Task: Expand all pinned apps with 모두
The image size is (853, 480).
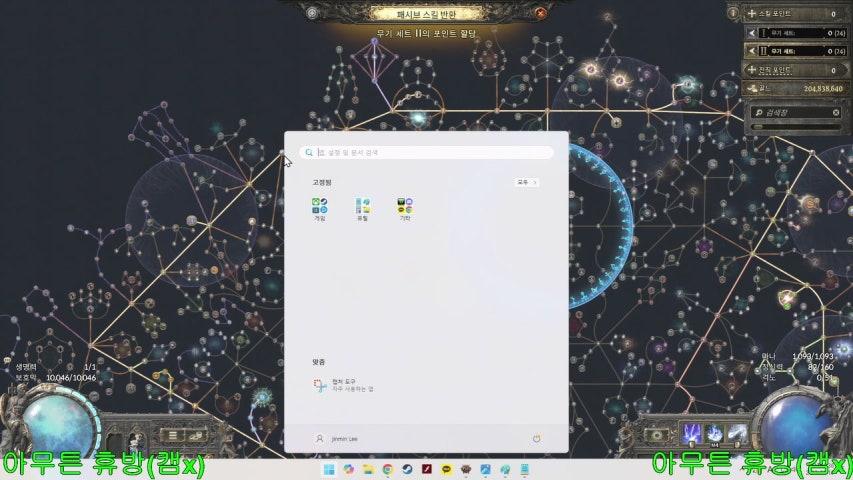Action: (x=527, y=183)
